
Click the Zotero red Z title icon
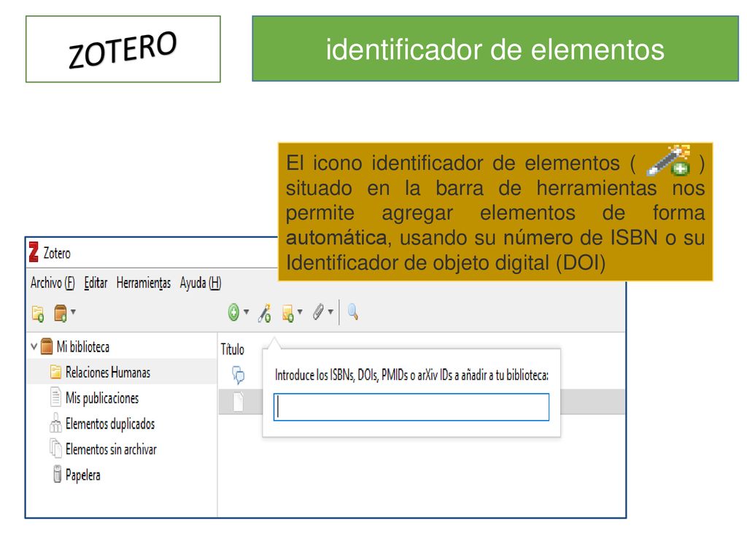coord(34,252)
